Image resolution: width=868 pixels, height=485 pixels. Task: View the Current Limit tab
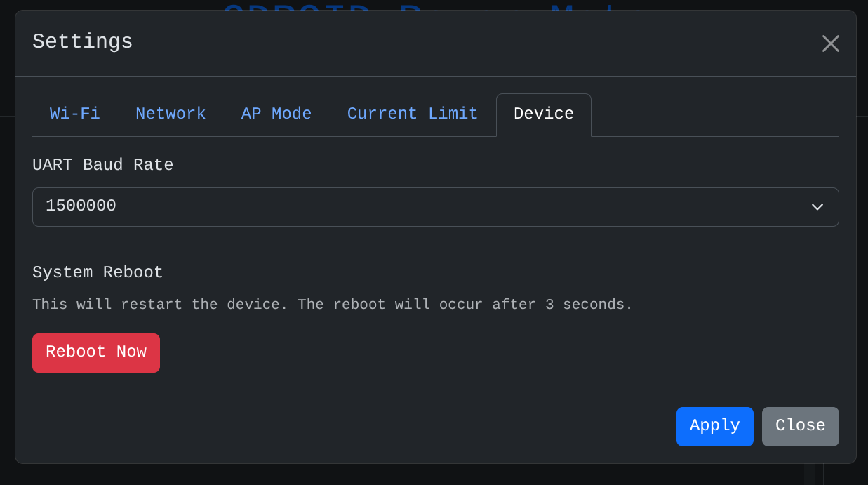click(413, 114)
